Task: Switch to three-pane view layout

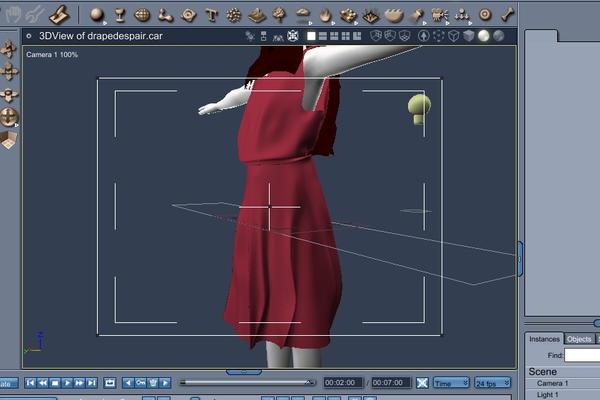Action: click(334, 36)
